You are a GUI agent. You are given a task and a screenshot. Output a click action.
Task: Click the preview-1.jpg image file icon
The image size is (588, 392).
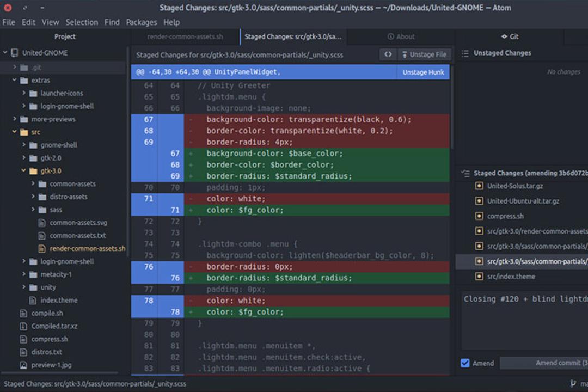coord(23,365)
